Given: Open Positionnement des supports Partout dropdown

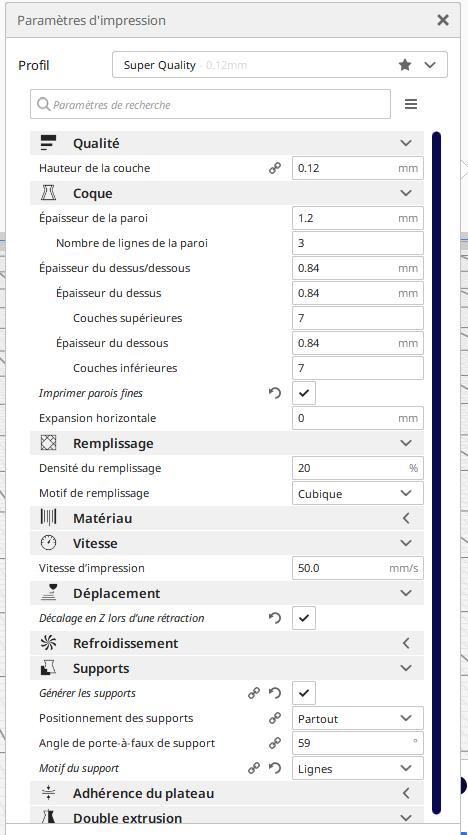Looking at the screenshot, I should tap(358, 718).
